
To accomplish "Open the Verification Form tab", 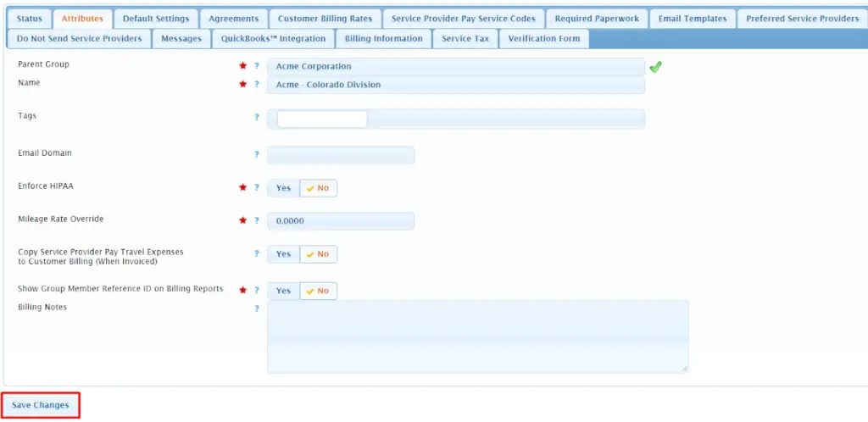I will tap(543, 39).
